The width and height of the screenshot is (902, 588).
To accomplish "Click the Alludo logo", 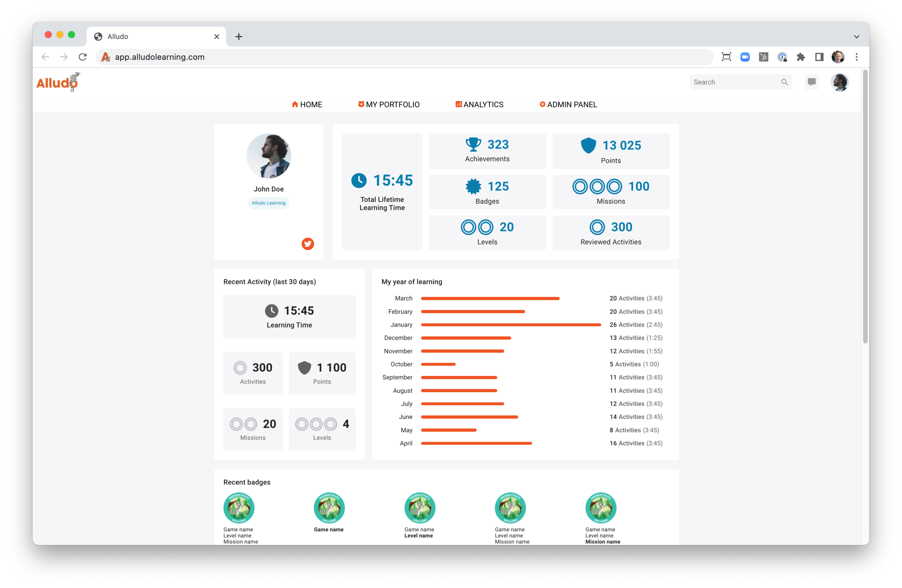I will [x=58, y=82].
